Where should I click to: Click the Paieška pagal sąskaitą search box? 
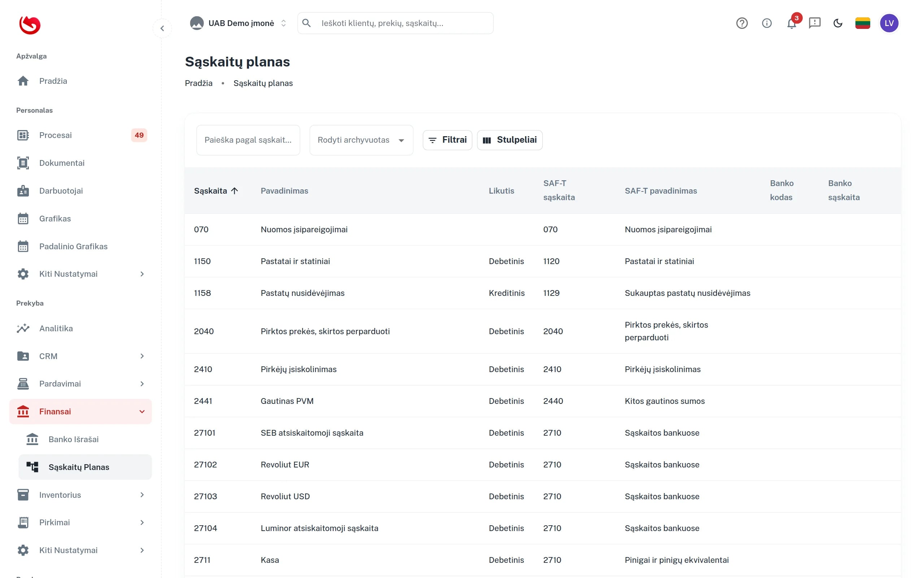point(248,140)
